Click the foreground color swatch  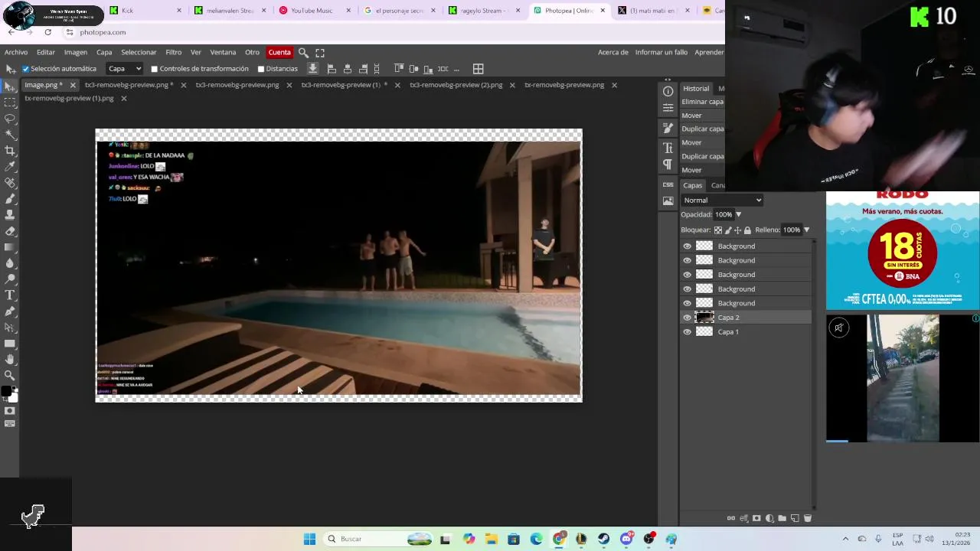tap(6, 391)
